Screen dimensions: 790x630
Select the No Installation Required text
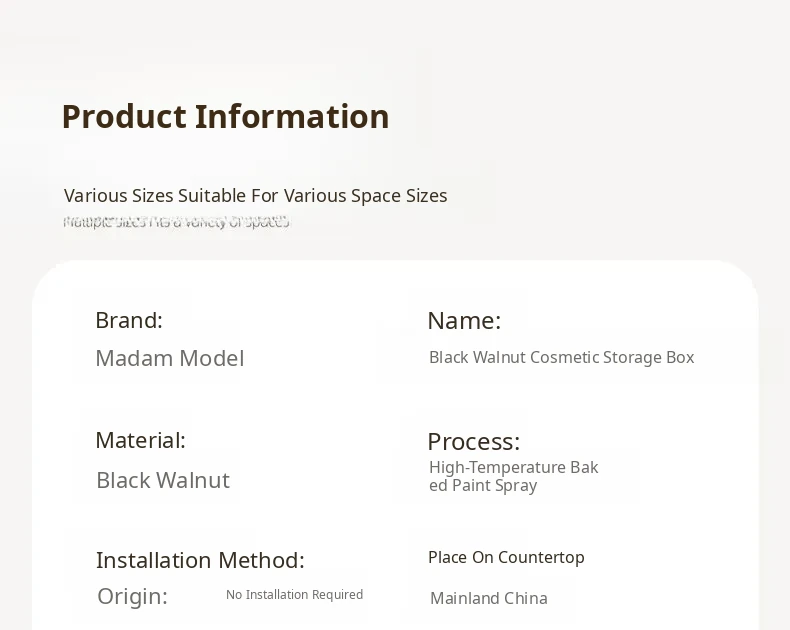click(294, 595)
